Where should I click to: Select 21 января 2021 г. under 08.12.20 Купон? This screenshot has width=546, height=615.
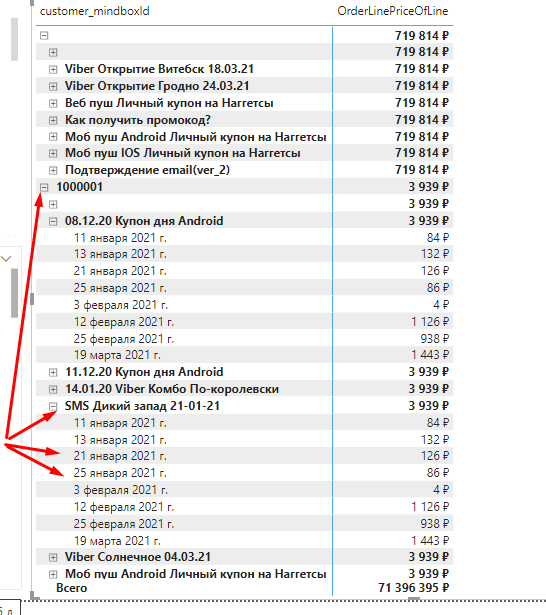pyautogui.click(x=120, y=271)
